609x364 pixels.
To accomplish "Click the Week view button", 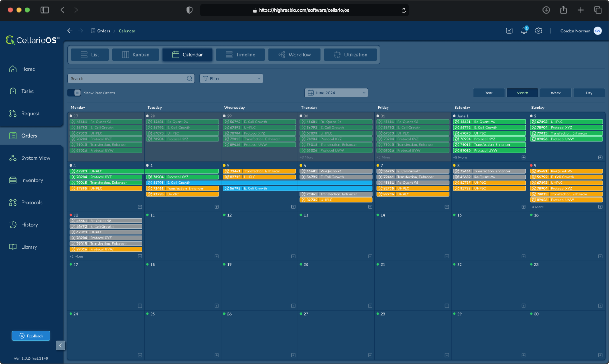I will [556, 92].
